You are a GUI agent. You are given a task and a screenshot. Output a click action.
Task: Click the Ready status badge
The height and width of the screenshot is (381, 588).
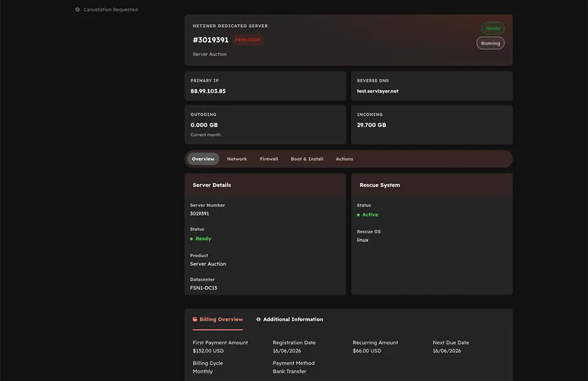coord(493,28)
